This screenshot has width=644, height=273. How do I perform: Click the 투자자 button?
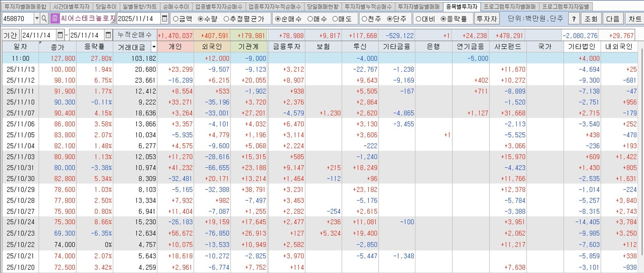coord(487,19)
